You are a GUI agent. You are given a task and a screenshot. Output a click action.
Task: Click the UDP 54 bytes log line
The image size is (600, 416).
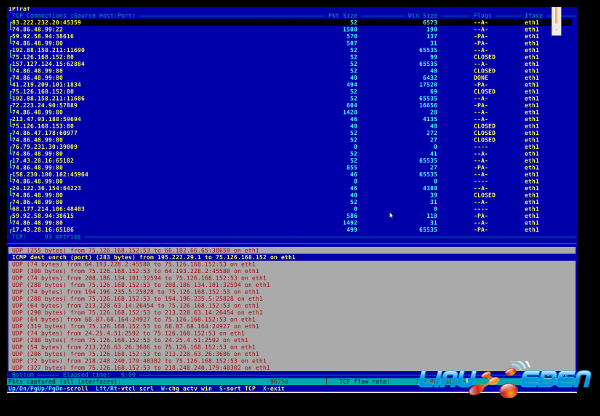pos(292,347)
